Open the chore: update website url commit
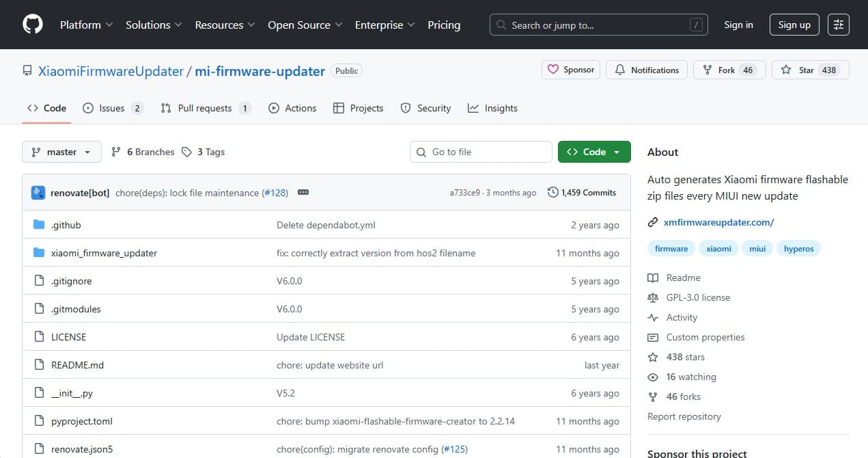This screenshot has height=458, width=868. (330, 365)
